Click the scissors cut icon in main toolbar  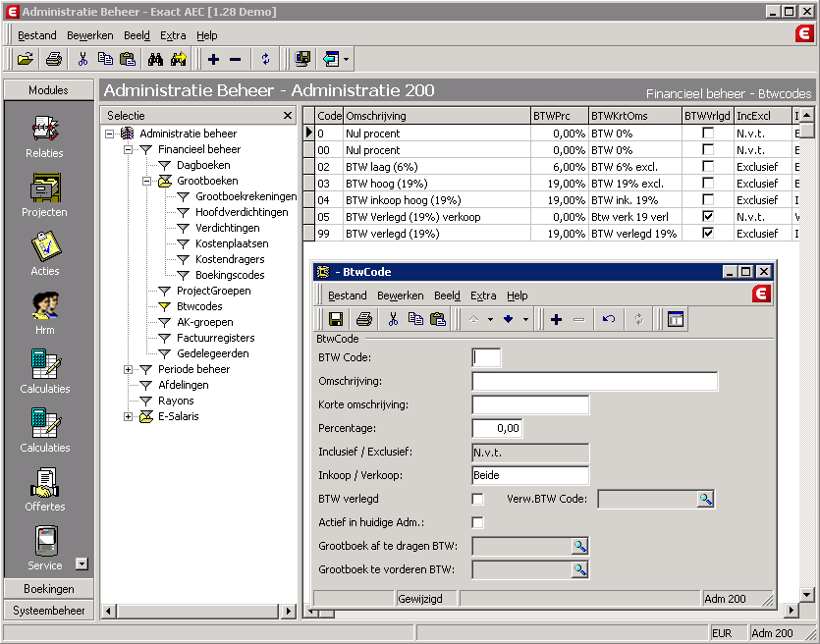click(82, 59)
